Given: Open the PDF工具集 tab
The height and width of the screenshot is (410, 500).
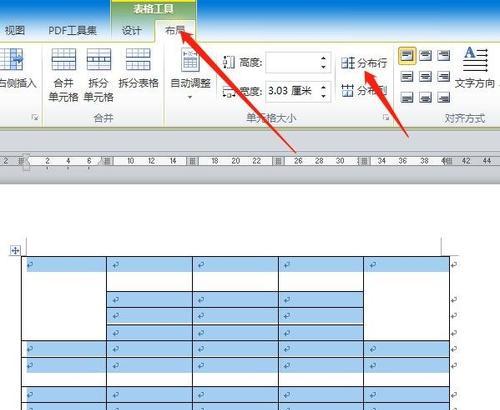Looking at the screenshot, I should (x=73, y=31).
